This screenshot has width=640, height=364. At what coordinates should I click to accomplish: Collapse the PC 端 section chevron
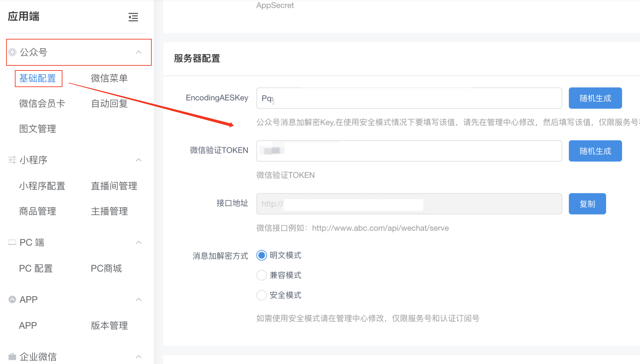(x=138, y=242)
